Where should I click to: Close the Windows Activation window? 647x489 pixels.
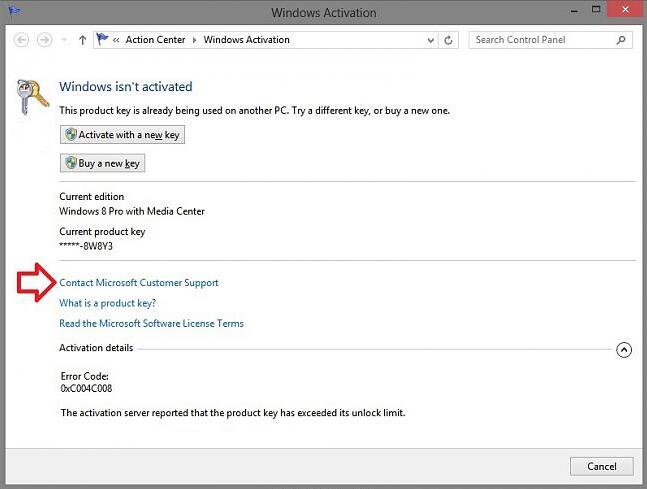(x=626, y=9)
